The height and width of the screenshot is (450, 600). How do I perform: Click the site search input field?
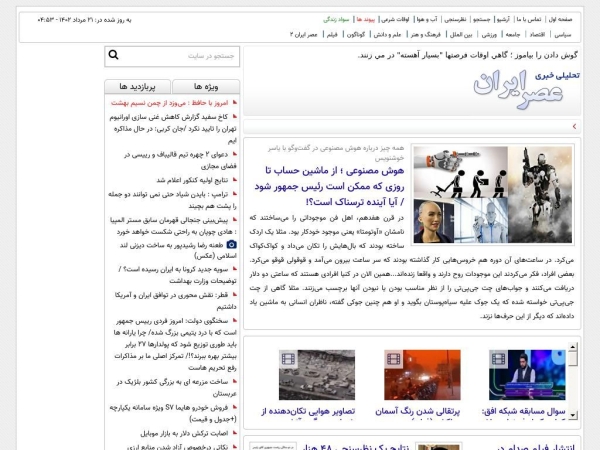coord(172,56)
